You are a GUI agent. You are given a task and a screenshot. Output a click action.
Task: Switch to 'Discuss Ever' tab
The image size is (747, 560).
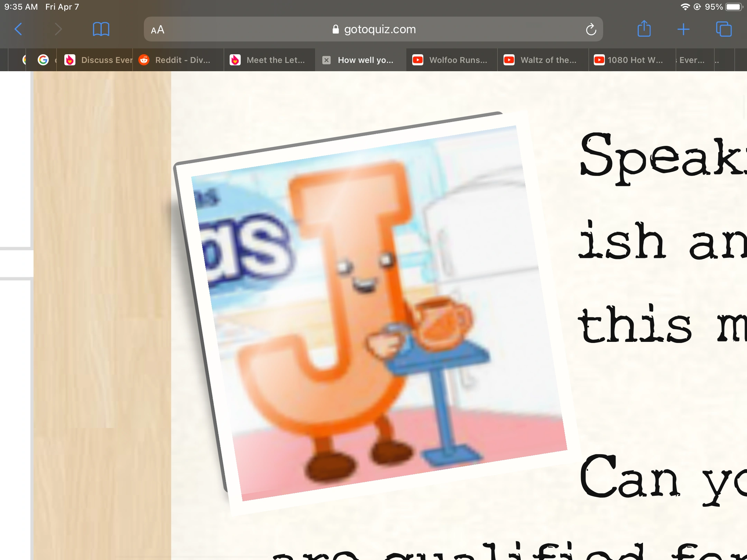click(x=100, y=60)
